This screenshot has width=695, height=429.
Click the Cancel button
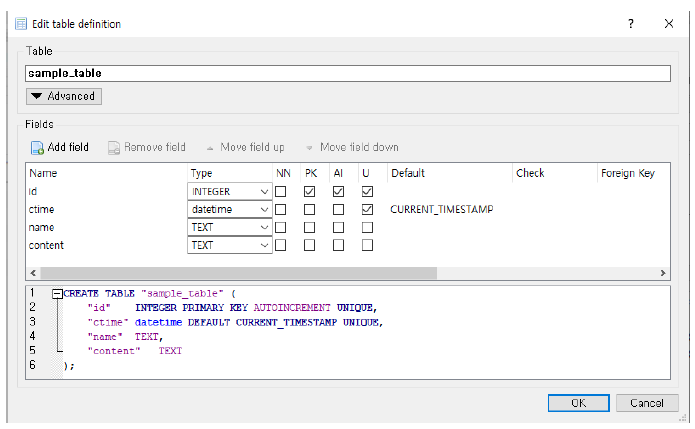click(x=647, y=403)
